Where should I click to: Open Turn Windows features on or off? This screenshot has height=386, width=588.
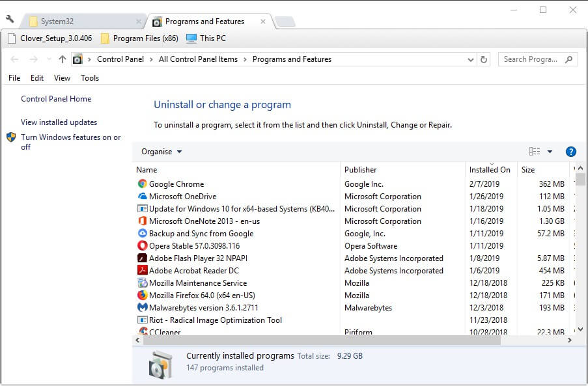pos(71,142)
